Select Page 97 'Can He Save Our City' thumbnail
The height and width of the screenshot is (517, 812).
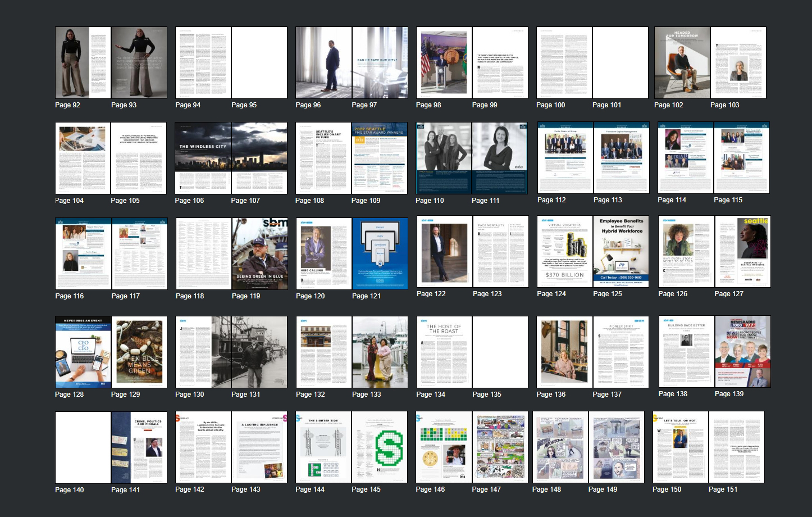click(x=380, y=63)
